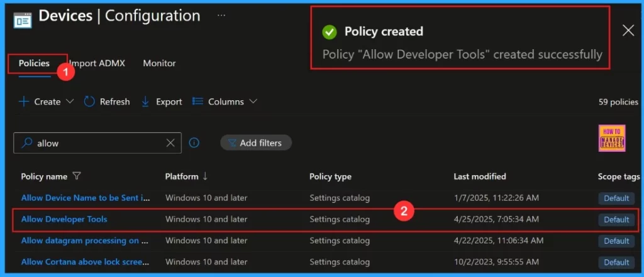Image resolution: width=644 pixels, height=277 pixels.
Task: Click date 4/22/2025, 11:06:34 AM
Action: (x=498, y=241)
